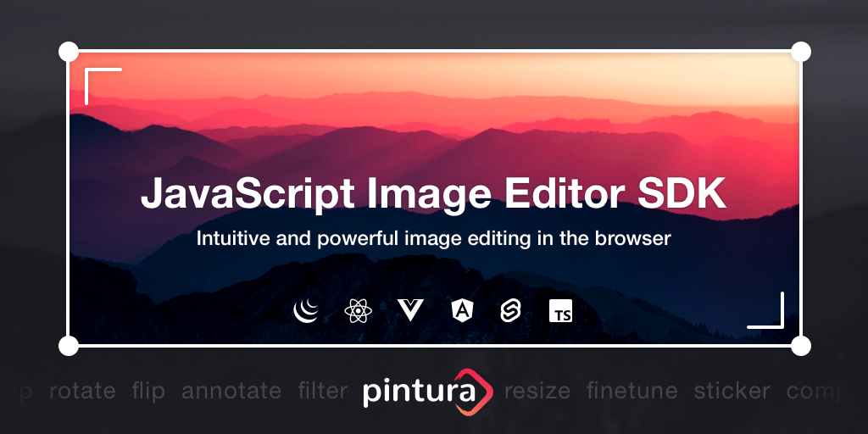Select the top-left crop corner handle
868x434 pixels.
69,52
